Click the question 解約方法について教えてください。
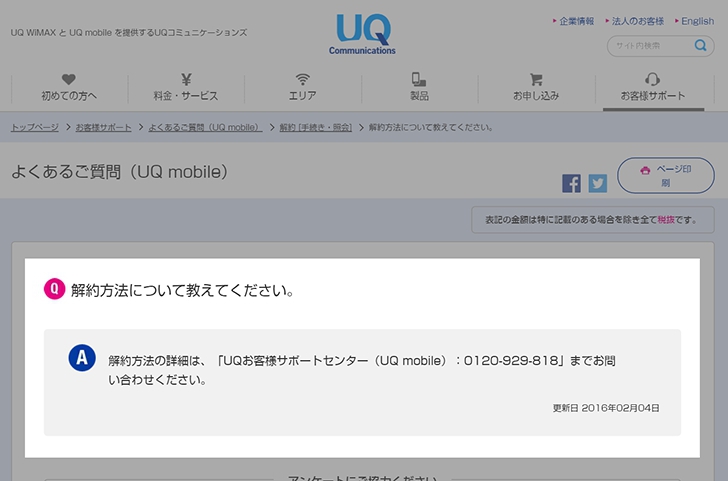The height and width of the screenshot is (481, 728). click(182, 290)
